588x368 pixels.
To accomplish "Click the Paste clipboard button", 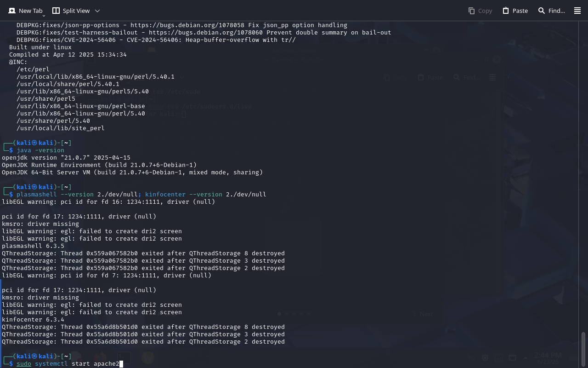I will coord(515,11).
